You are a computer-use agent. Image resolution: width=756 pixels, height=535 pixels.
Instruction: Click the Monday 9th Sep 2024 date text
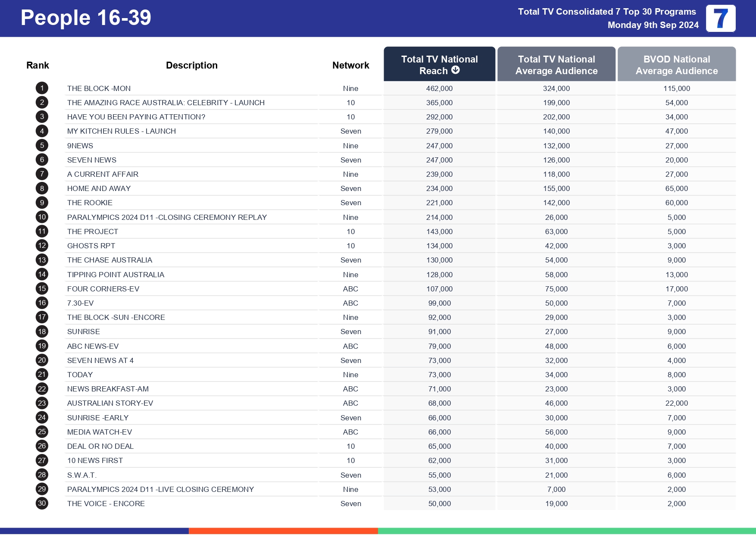coord(652,25)
